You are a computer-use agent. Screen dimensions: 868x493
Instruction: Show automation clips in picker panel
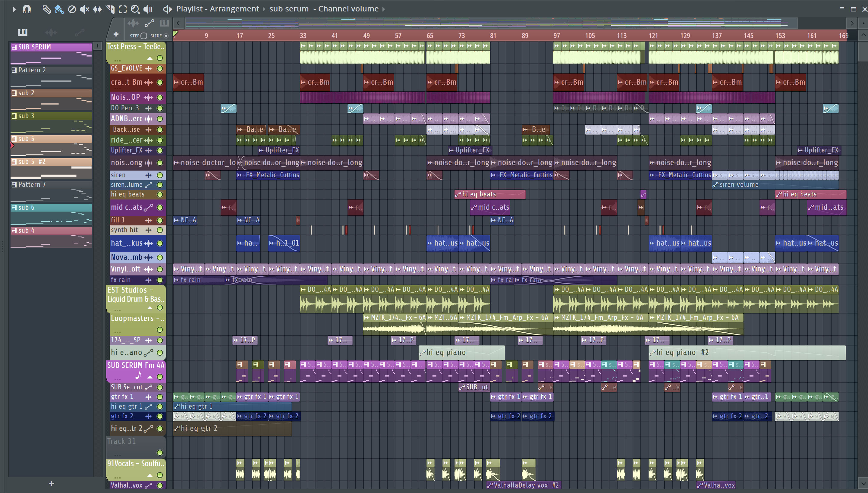coord(80,32)
